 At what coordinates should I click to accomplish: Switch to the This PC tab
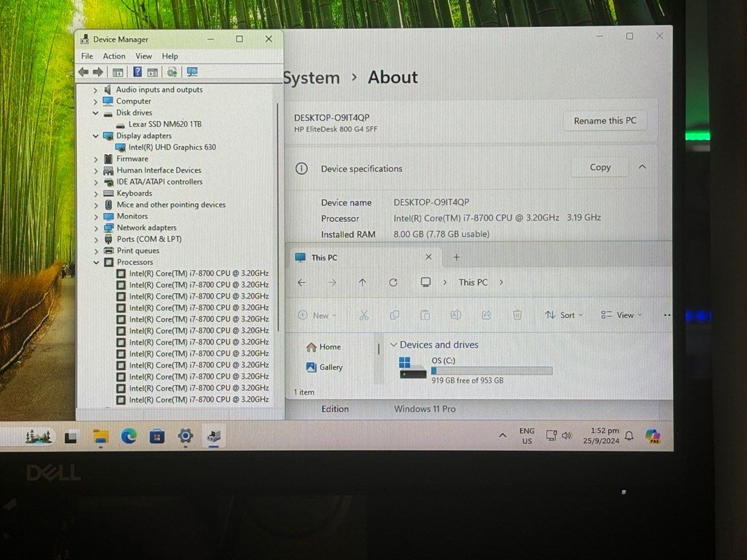tap(325, 257)
